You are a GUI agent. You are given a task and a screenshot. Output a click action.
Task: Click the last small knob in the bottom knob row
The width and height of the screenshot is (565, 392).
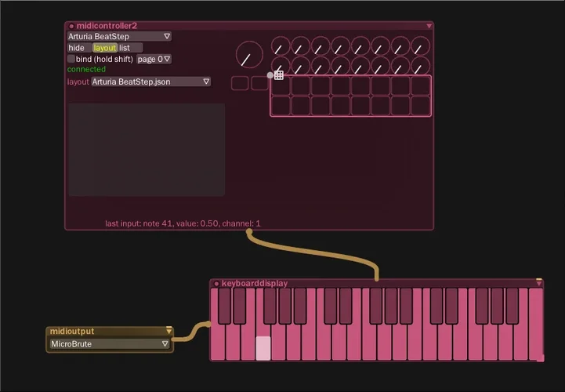pyautogui.click(x=421, y=66)
